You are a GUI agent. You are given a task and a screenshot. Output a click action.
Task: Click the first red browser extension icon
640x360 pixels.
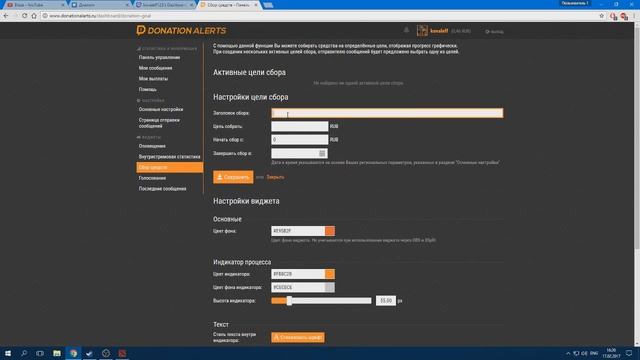coord(613,16)
